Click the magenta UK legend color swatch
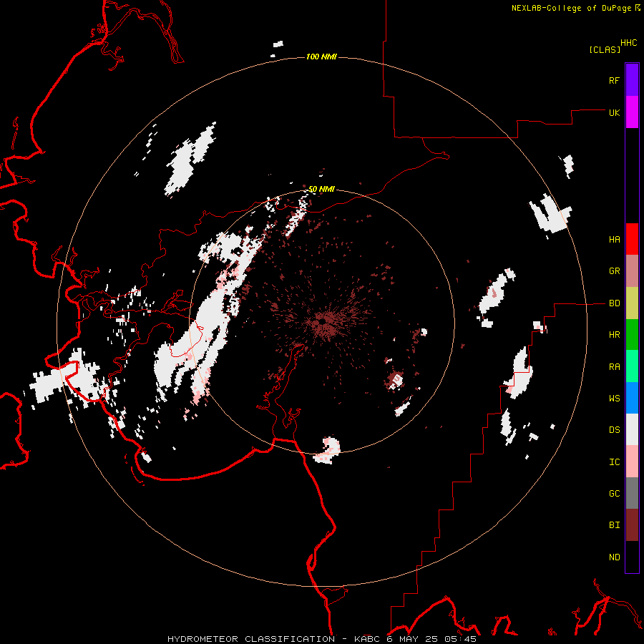The height and width of the screenshot is (644, 644). tap(632, 112)
